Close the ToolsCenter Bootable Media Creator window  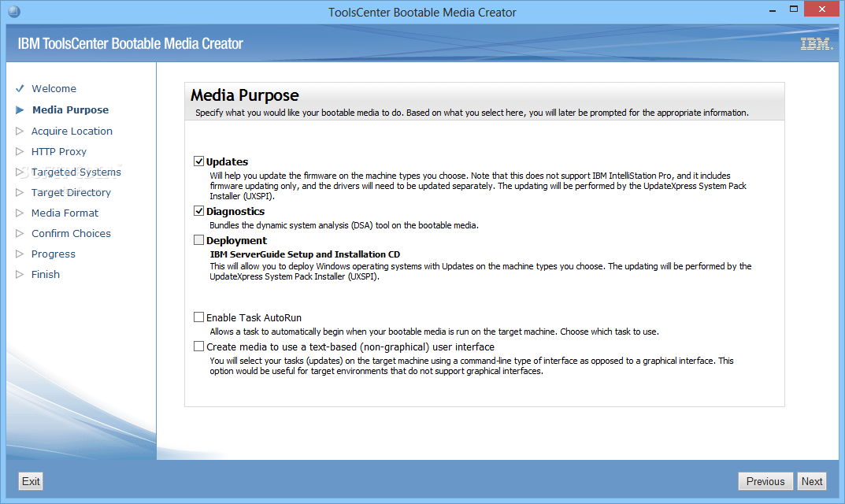click(822, 9)
